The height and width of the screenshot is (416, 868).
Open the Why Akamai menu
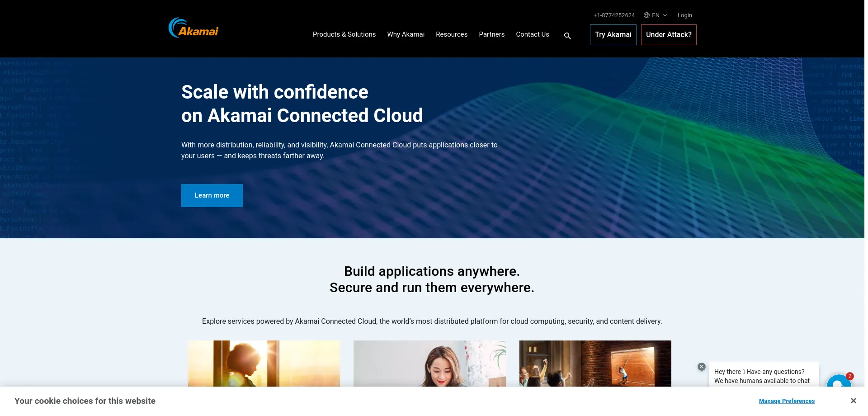pyautogui.click(x=406, y=34)
